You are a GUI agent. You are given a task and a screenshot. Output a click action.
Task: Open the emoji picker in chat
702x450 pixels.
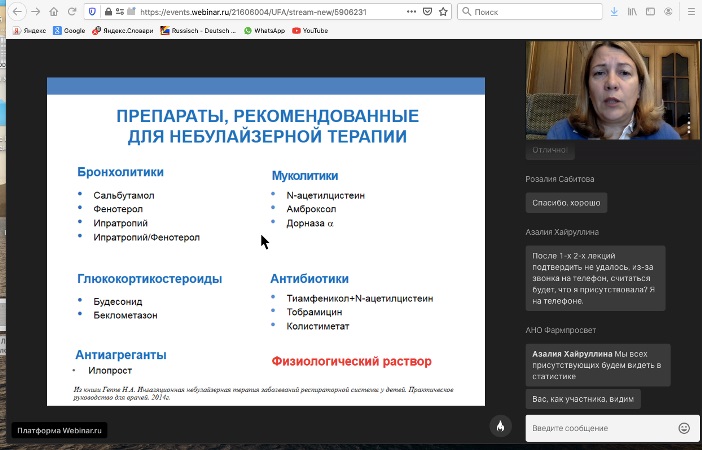point(684,428)
